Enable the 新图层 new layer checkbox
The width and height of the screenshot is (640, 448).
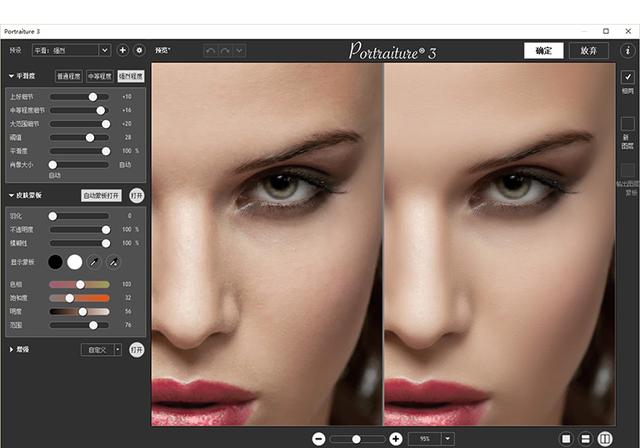pyautogui.click(x=628, y=124)
